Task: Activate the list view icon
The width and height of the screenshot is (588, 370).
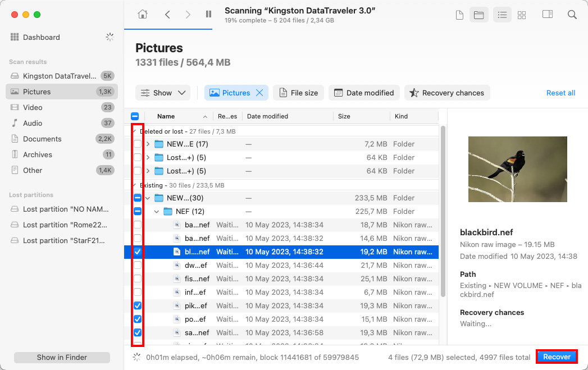Action: click(x=502, y=15)
